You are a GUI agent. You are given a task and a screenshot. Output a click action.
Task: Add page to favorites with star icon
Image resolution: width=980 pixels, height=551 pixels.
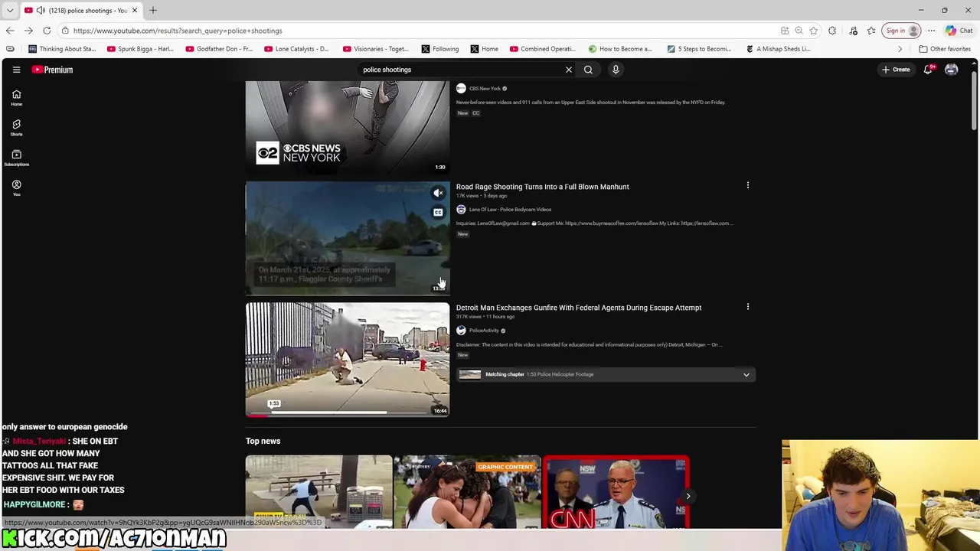pos(813,31)
